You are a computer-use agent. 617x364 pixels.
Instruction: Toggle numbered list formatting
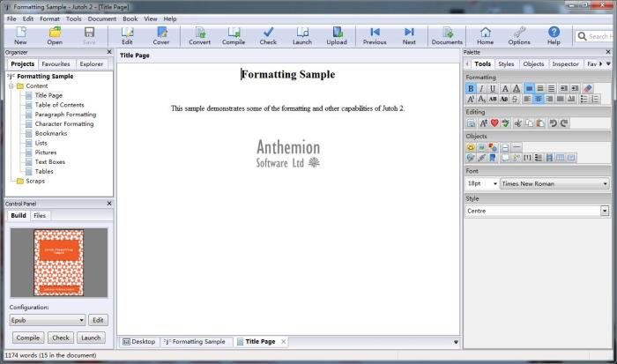click(x=595, y=100)
